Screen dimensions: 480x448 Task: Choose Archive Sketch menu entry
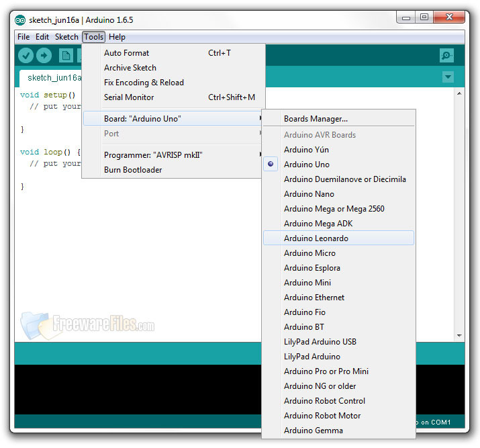click(x=173, y=68)
